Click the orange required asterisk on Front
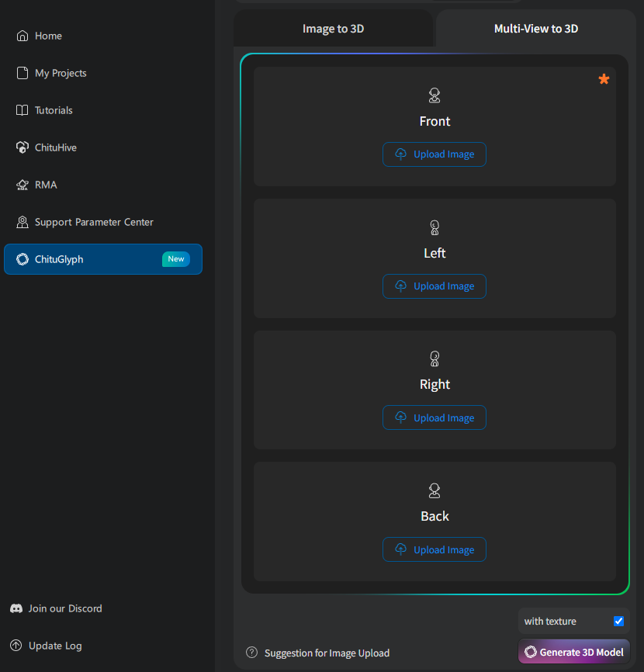 (x=604, y=79)
